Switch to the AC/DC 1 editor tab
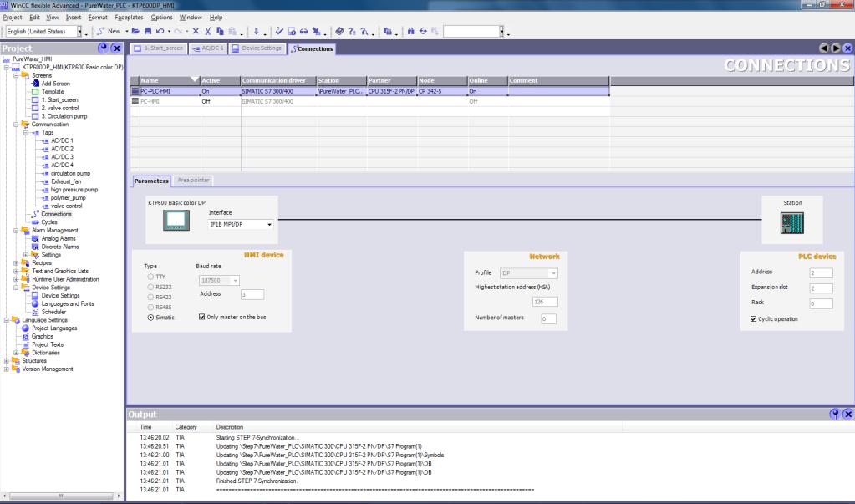 pyautogui.click(x=208, y=48)
